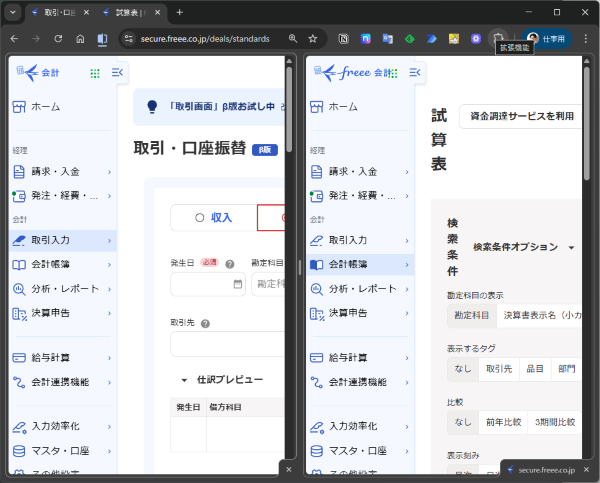Select 品目 under 表示するタグ
Screen dimensions: 600x483
[535, 368]
